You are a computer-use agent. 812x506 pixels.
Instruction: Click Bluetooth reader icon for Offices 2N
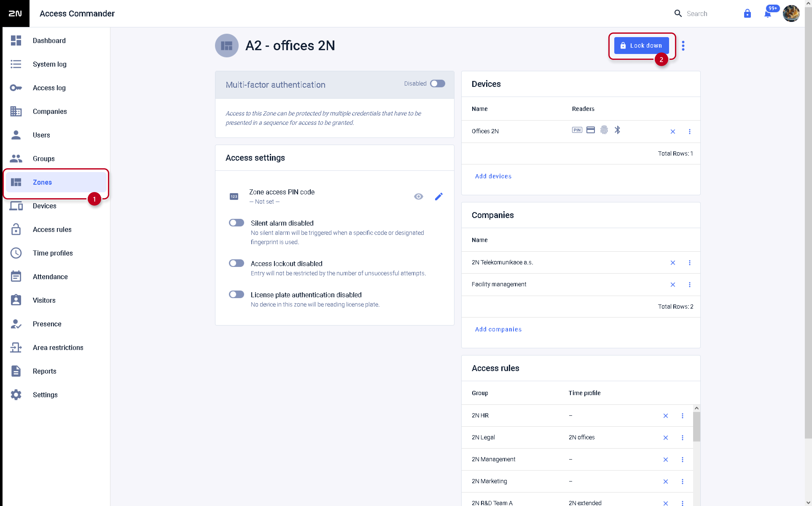pyautogui.click(x=617, y=130)
